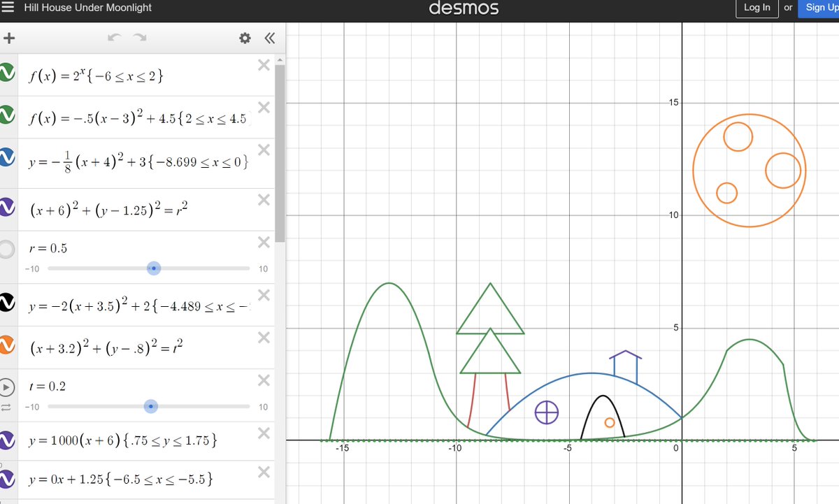Open the expression list settings gear

[x=245, y=38]
